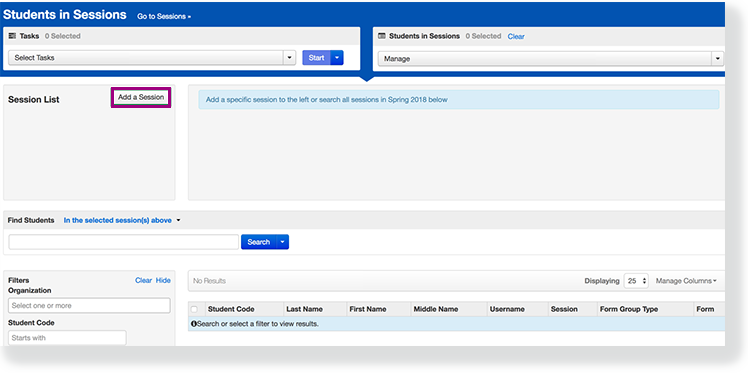Click the blue Start button

coord(316,58)
